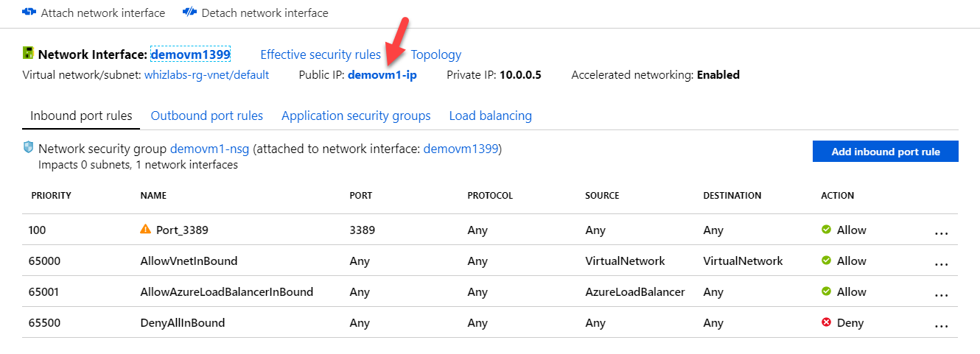
Task: Open the demovm1-ip public IP link
Action: coord(382,75)
